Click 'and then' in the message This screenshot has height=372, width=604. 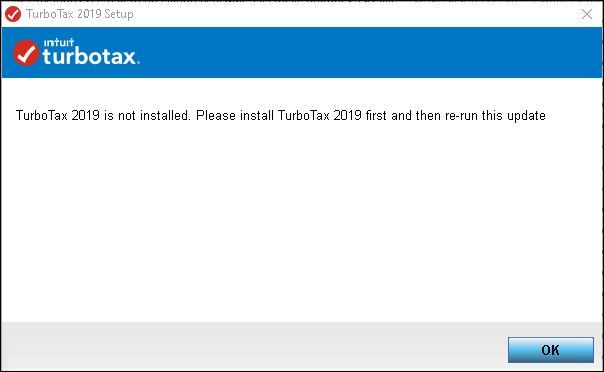tap(416, 116)
